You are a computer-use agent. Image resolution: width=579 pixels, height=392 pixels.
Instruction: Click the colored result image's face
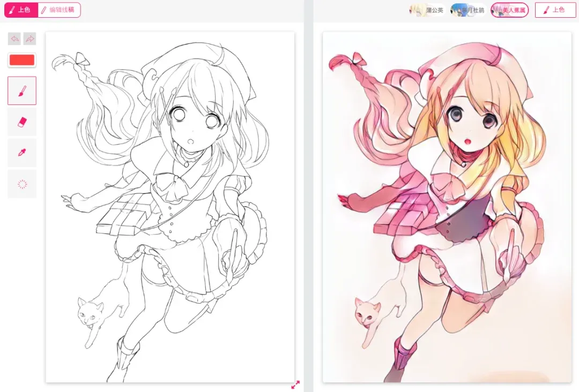coord(469,124)
